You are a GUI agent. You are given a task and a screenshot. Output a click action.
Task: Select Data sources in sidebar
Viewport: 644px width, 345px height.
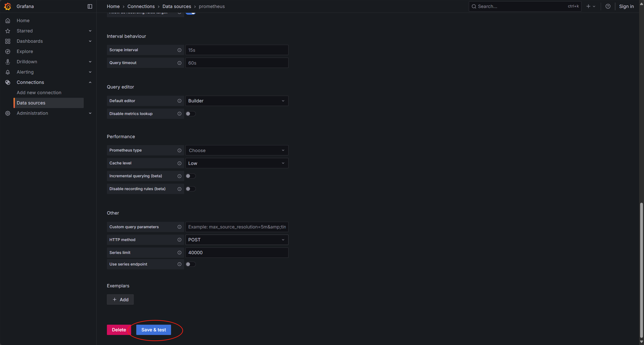(49, 103)
